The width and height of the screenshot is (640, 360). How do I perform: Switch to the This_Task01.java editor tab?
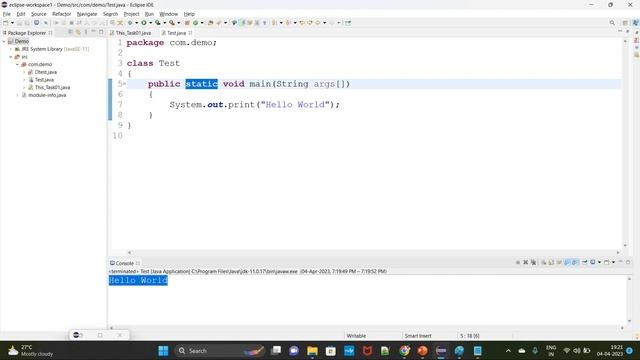pyautogui.click(x=131, y=33)
